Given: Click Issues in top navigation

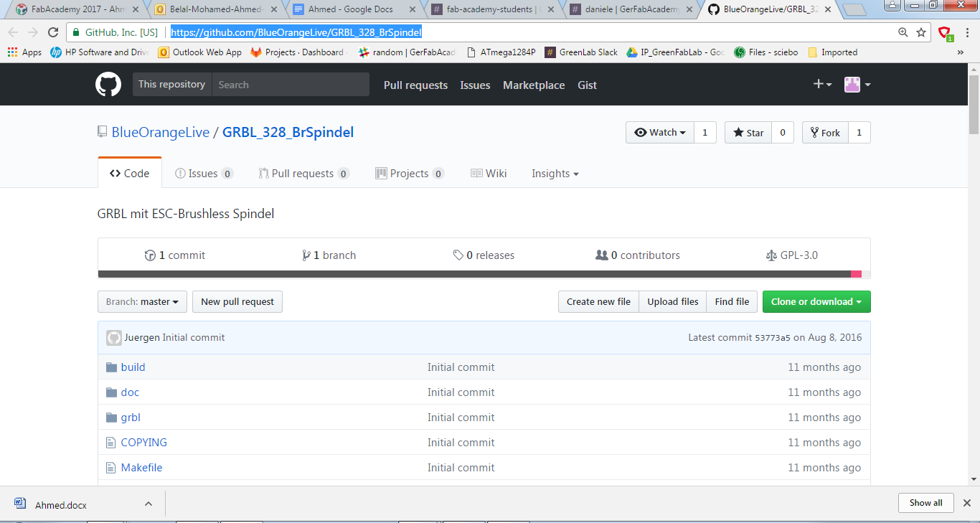Looking at the screenshot, I should click(475, 85).
